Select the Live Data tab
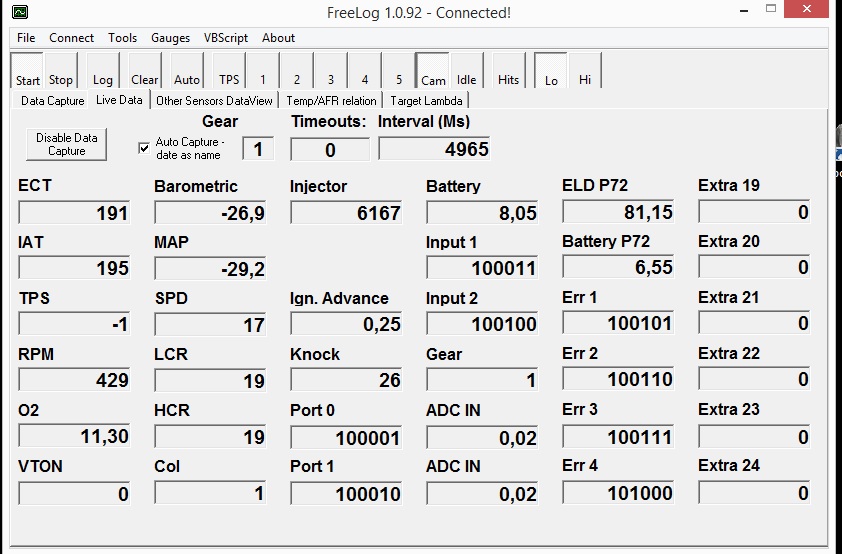 click(119, 100)
